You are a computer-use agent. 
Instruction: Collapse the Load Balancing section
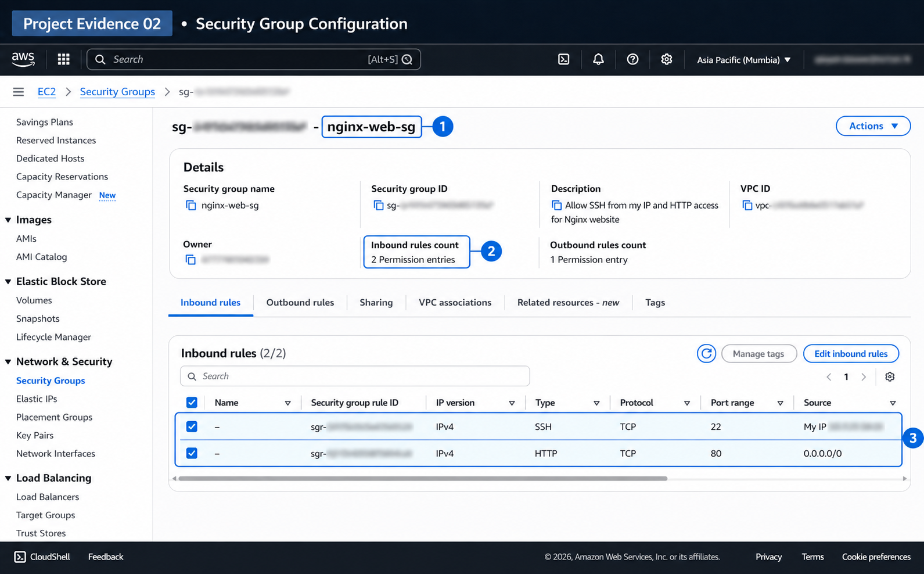pyautogui.click(x=8, y=478)
